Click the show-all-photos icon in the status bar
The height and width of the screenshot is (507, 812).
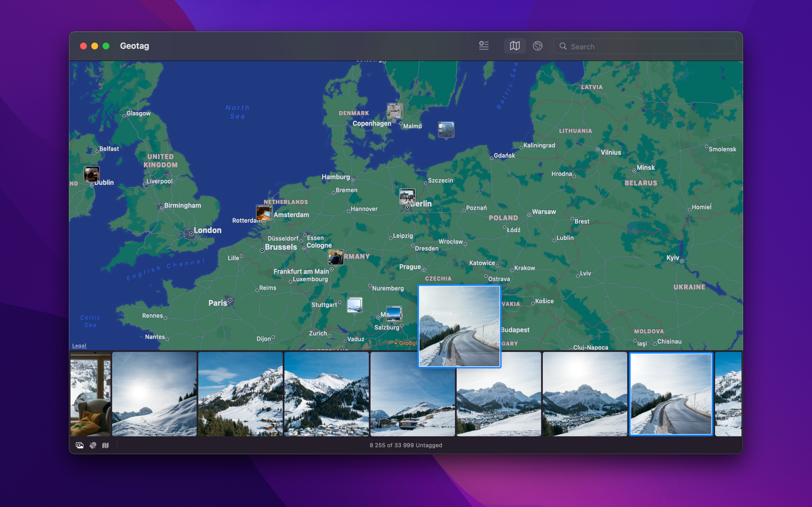coord(80,445)
